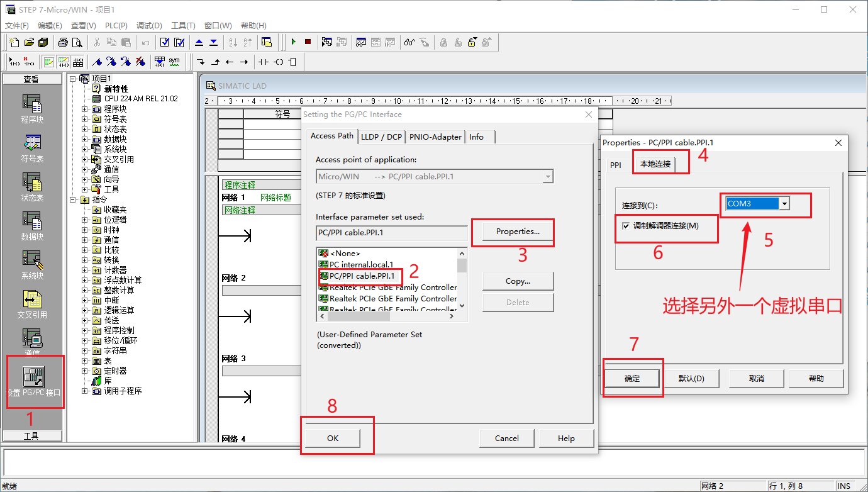Collapse the 指令 tree node
Image resolution: width=868 pixels, height=492 pixels.
click(73, 199)
